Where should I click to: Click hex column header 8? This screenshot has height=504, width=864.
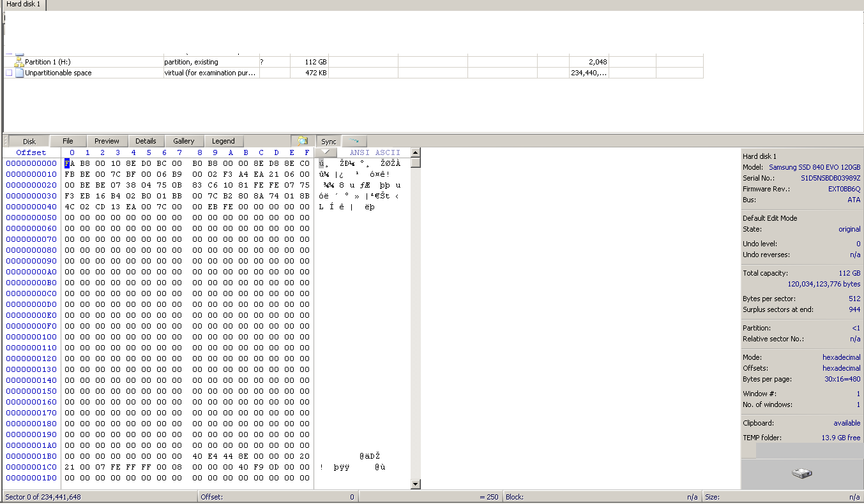tap(199, 152)
